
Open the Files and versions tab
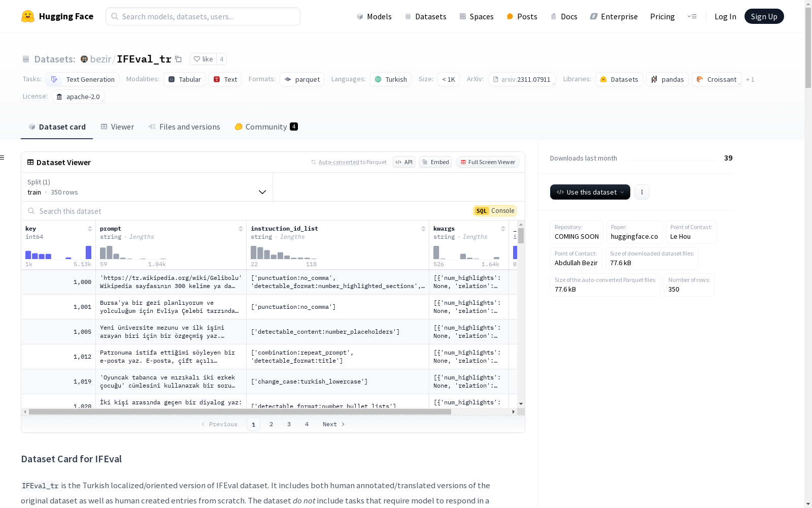click(x=184, y=127)
